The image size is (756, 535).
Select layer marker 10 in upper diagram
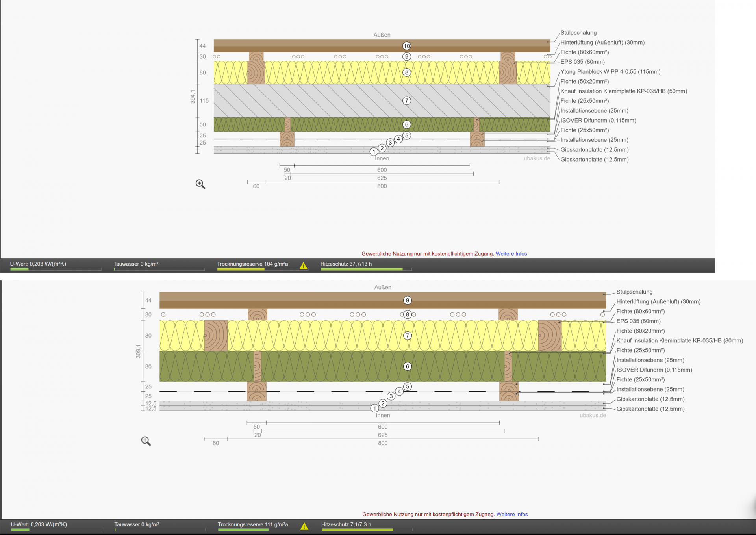click(407, 46)
